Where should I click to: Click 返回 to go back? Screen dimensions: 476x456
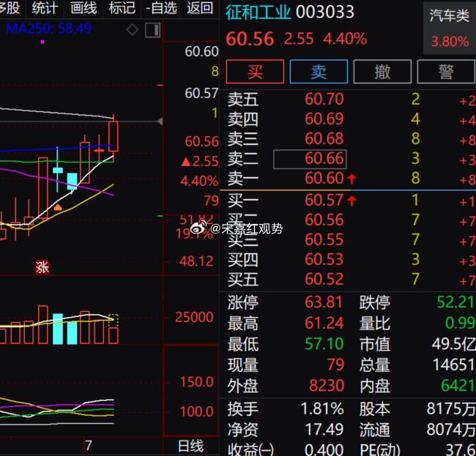click(x=200, y=8)
